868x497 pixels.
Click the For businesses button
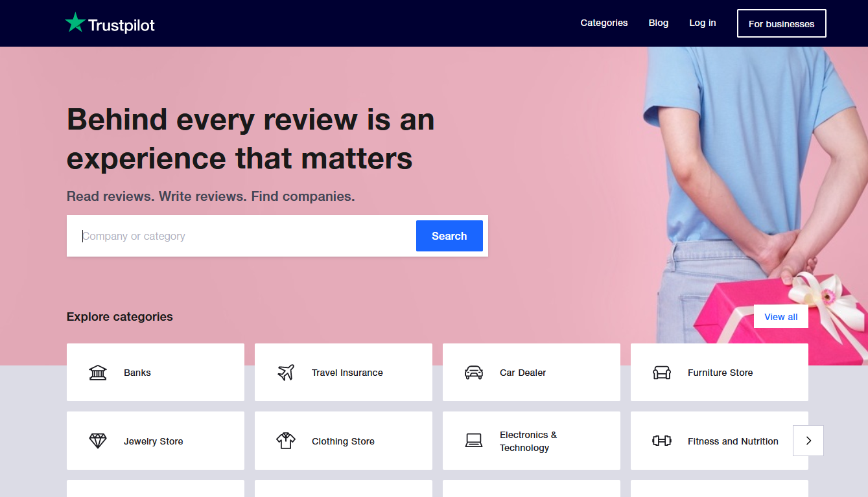point(781,23)
